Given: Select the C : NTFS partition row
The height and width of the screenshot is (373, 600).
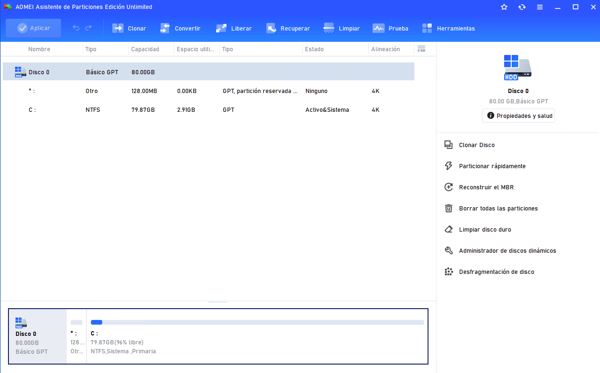Looking at the screenshot, I should 209,109.
